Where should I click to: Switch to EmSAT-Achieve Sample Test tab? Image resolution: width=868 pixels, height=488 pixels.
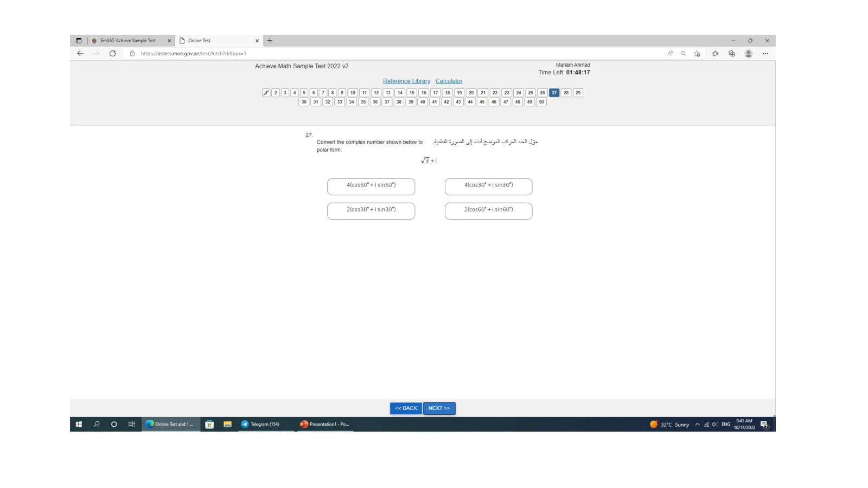(x=128, y=41)
